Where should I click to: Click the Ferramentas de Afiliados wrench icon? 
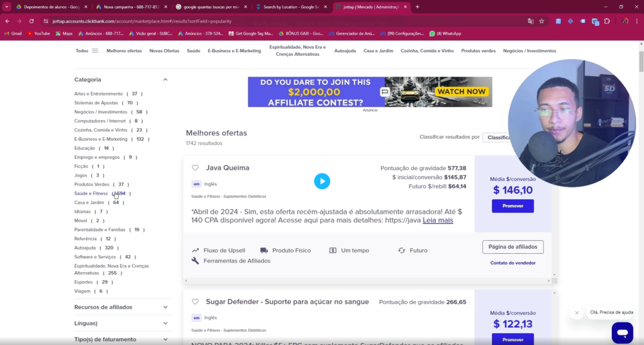[196, 261]
